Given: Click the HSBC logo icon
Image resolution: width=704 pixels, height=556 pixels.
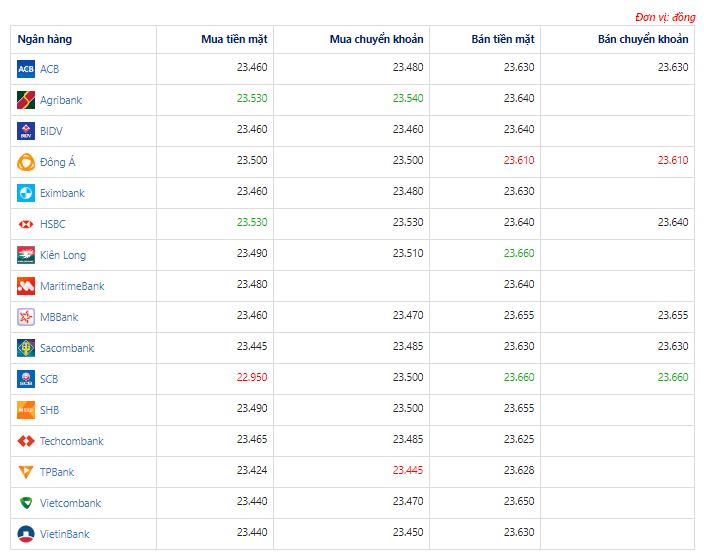Looking at the screenshot, I should coord(26,224).
